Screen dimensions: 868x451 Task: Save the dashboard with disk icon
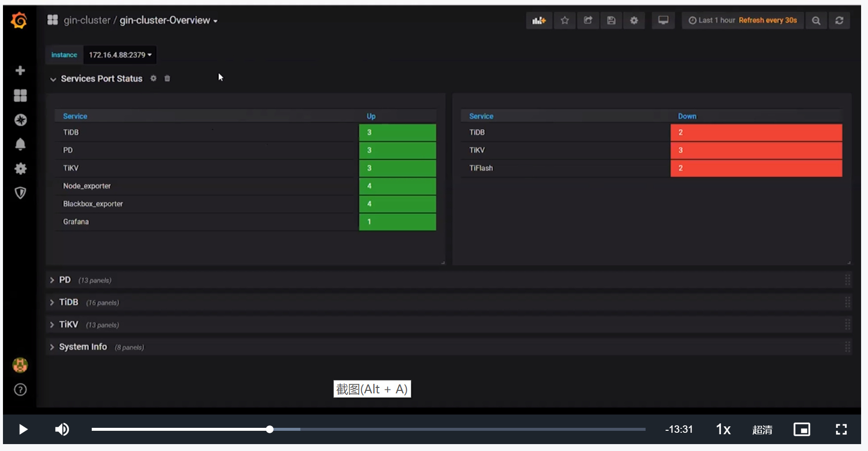(611, 20)
